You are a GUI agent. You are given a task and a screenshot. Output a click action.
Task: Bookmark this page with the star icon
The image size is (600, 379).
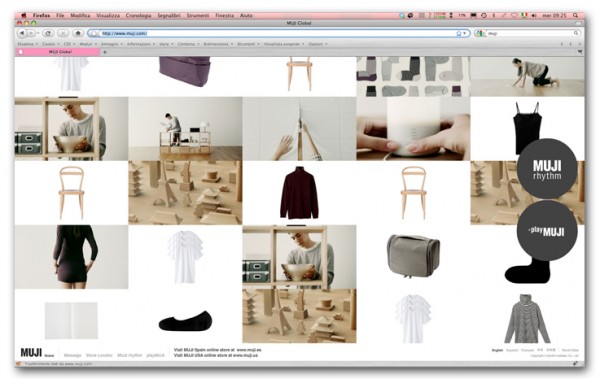pos(459,34)
